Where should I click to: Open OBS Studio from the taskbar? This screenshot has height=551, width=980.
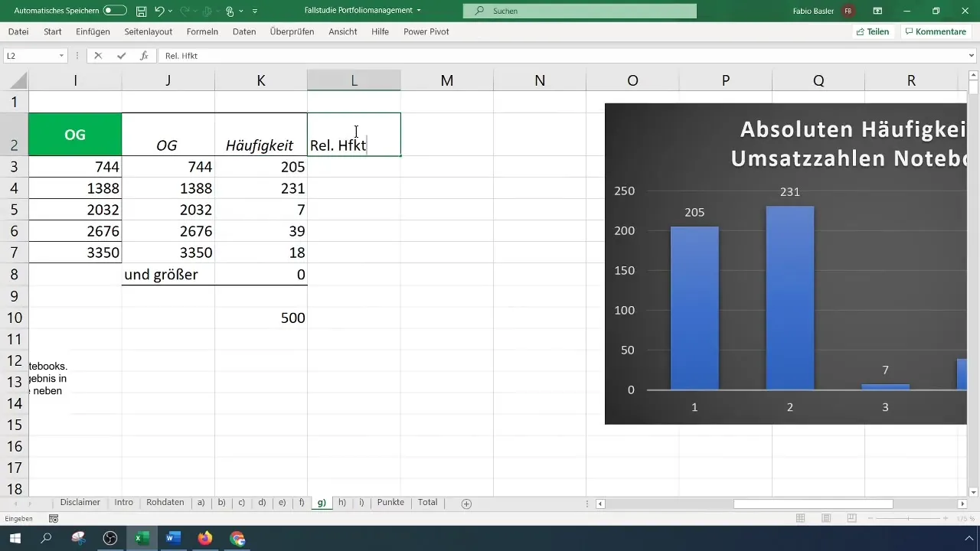(x=110, y=539)
